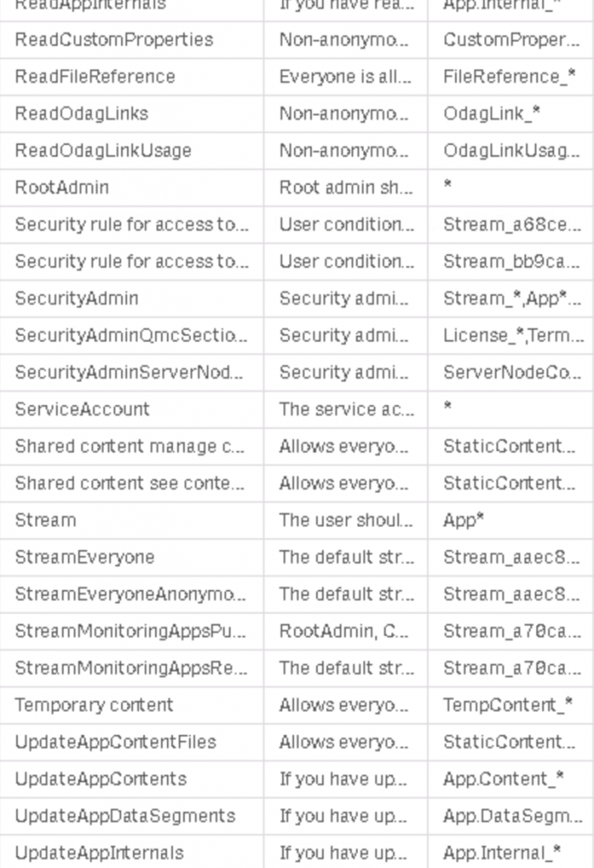Select the UpdateAppContentFiles rule name
Image resolution: width=594 pixels, height=868 pixels.
coord(115,742)
